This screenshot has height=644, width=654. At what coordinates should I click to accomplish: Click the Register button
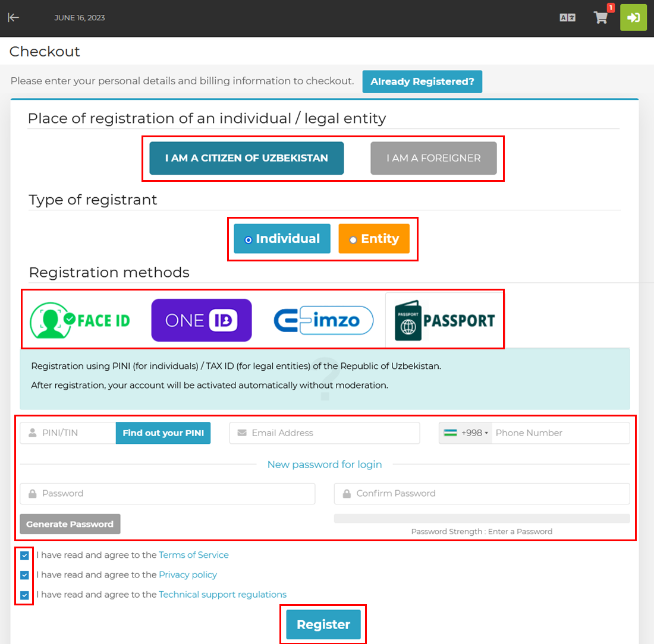tap(323, 624)
